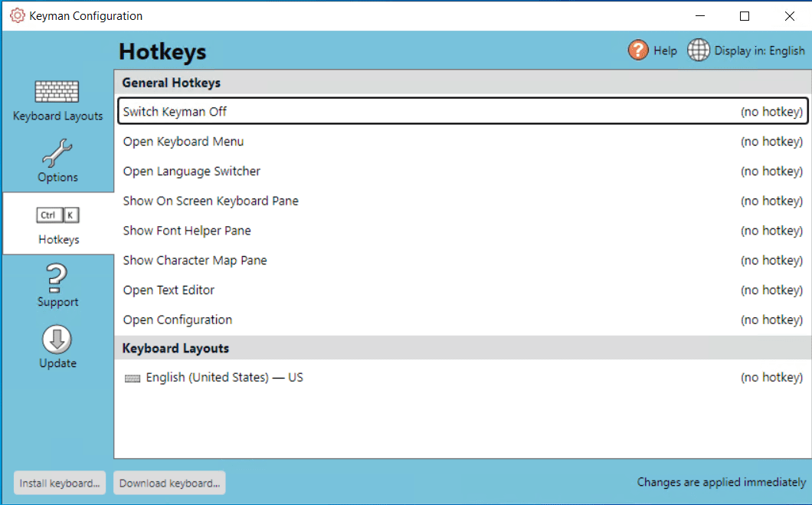Minimize the Keyman Configuration window
This screenshot has height=505, width=812.
[700, 16]
